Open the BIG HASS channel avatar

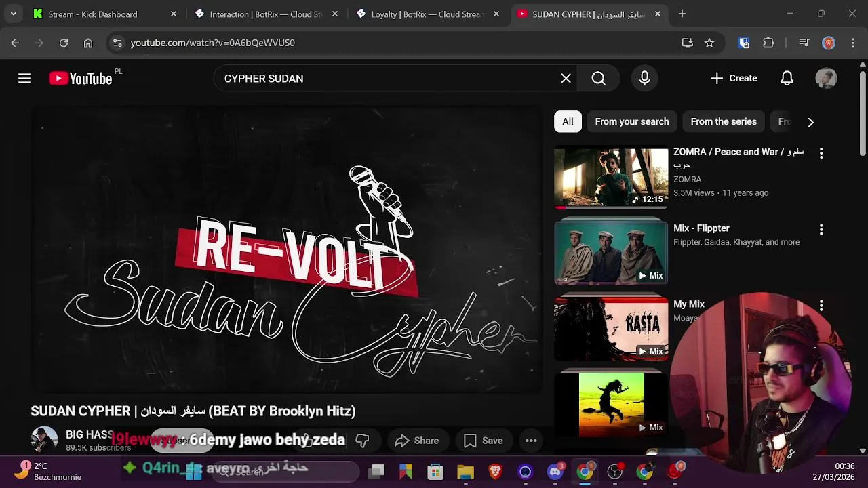pyautogui.click(x=44, y=440)
